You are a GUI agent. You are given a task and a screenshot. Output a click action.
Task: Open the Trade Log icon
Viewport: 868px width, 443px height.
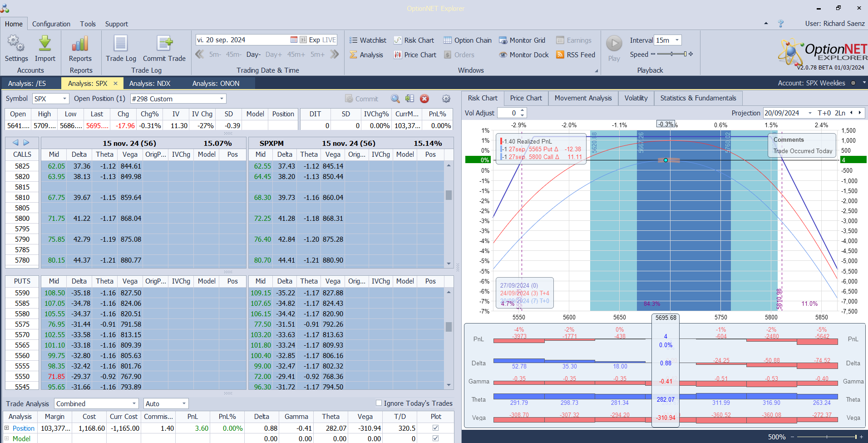pyautogui.click(x=121, y=44)
